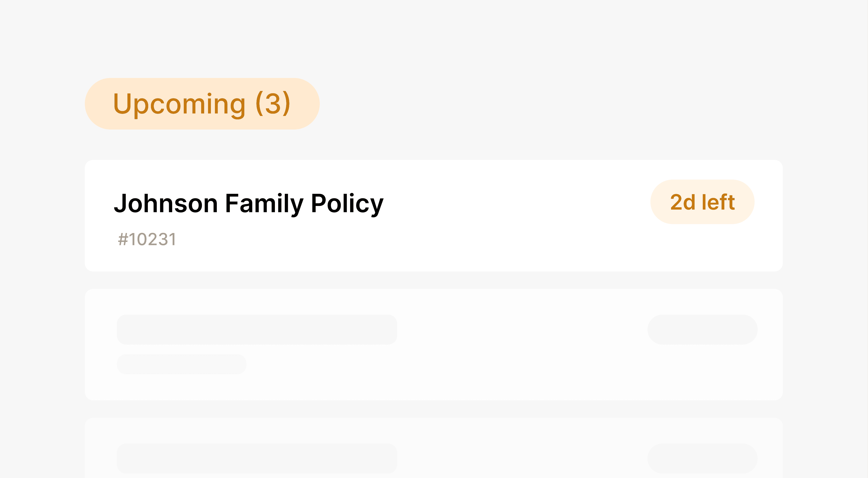The width and height of the screenshot is (868, 478).
Task: Click the hash symbol before 10231
Action: [x=123, y=240]
